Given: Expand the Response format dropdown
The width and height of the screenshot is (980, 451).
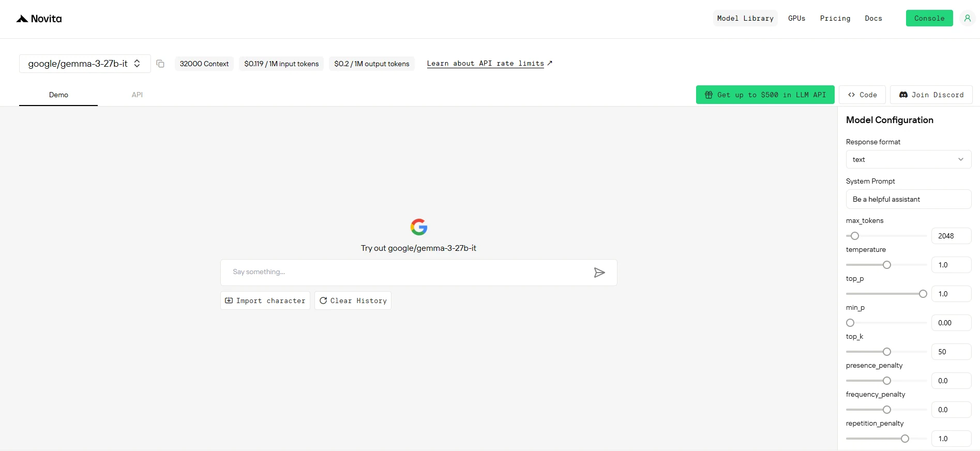Looking at the screenshot, I should 909,159.
